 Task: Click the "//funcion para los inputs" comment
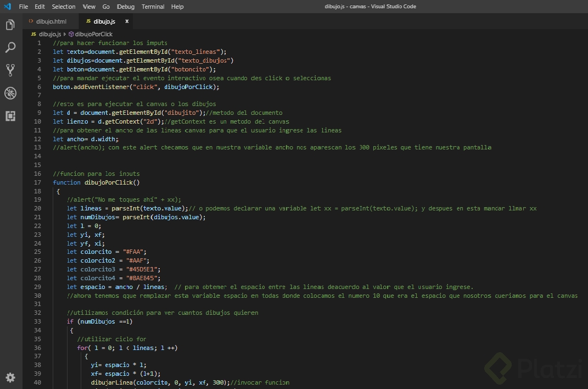click(96, 174)
